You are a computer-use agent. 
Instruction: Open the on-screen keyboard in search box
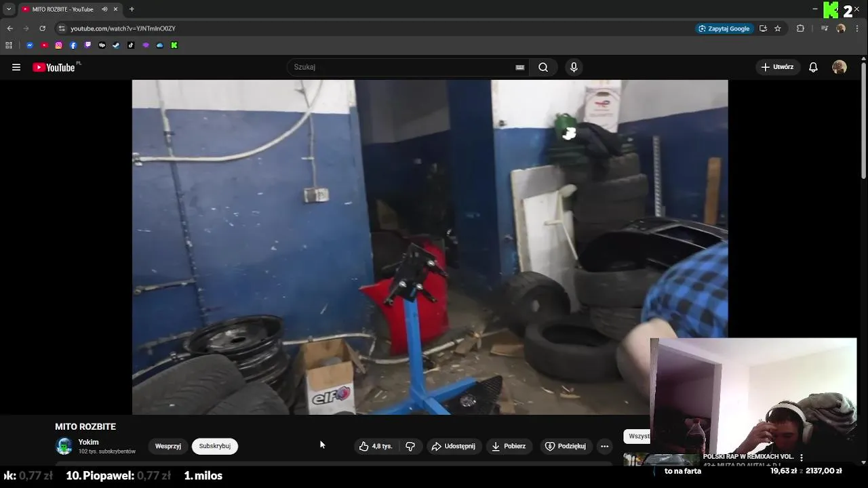click(520, 67)
